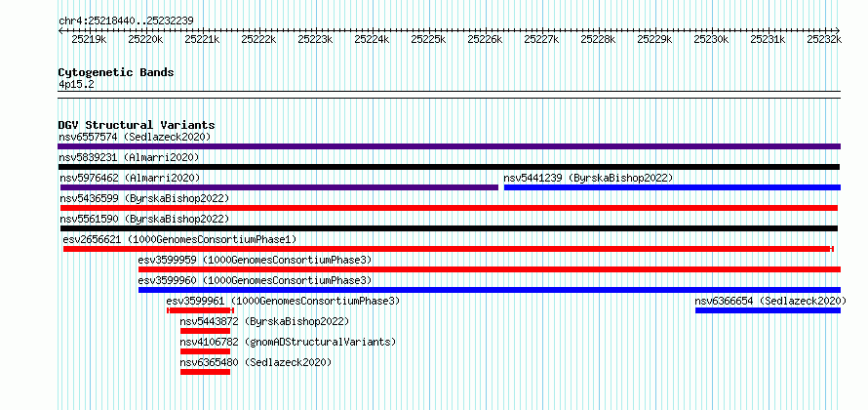Open nsv5443872 (ByrskaBishop2022) label
Screen dimensions: 868x410
[x=264, y=321]
